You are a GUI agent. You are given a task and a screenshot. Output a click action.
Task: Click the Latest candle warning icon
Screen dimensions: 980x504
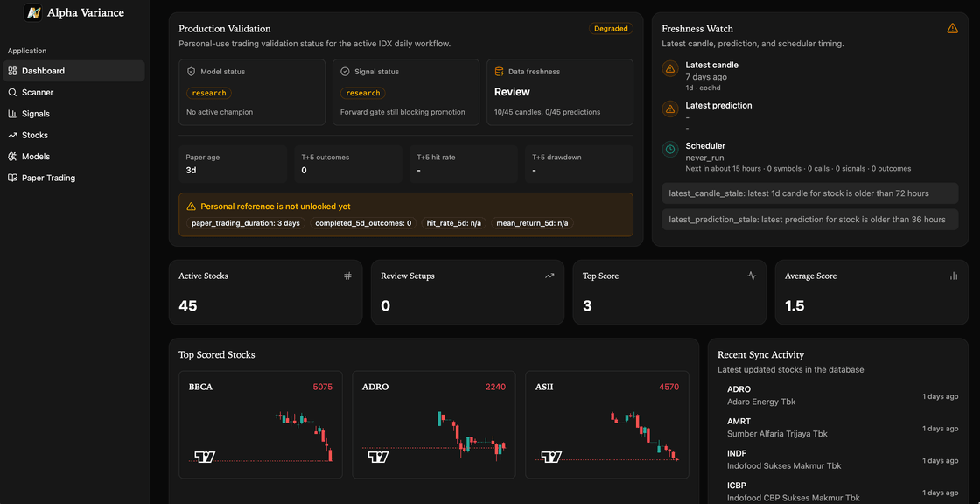pyautogui.click(x=670, y=69)
